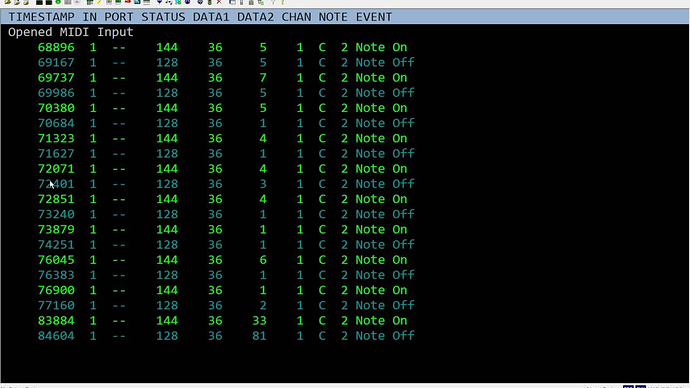690x388 pixels.
Task: Click the NOTE column header
Action: tap(333, 17)
